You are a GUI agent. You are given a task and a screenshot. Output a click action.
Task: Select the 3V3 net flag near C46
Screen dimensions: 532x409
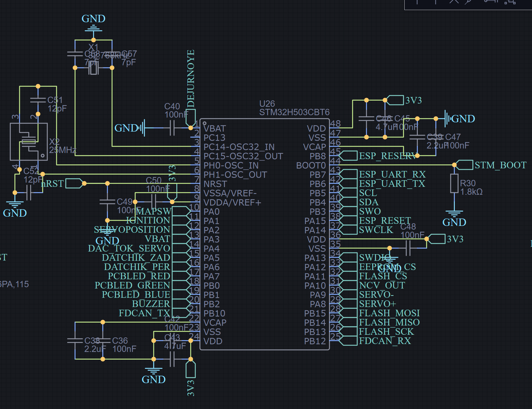(395, 100)
